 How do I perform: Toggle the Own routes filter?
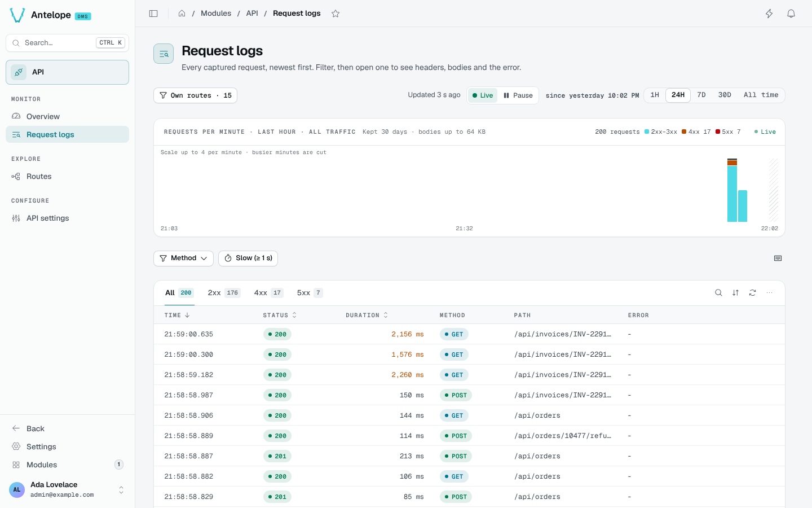[195, 95]
